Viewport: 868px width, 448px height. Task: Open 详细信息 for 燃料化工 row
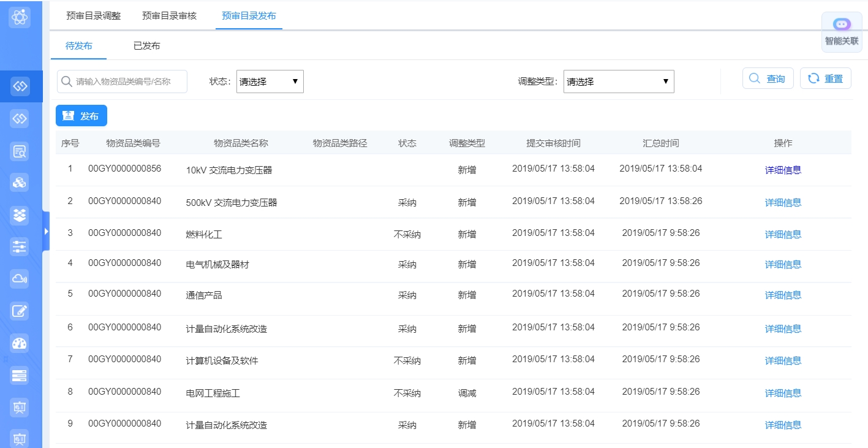[783, 234]
